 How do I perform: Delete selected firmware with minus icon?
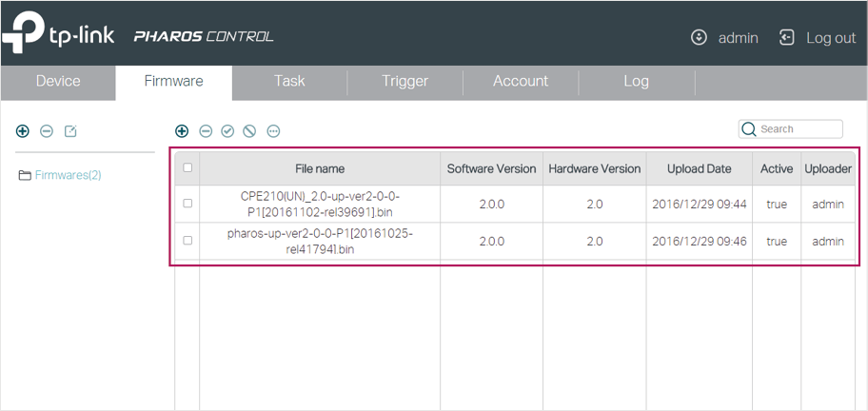[206, 131]
